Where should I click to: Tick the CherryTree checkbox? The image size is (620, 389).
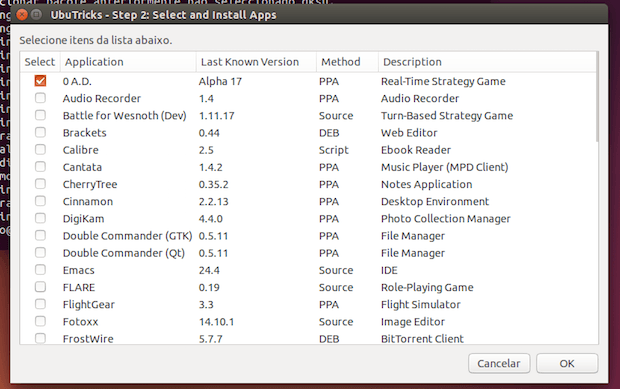[40, 184]
